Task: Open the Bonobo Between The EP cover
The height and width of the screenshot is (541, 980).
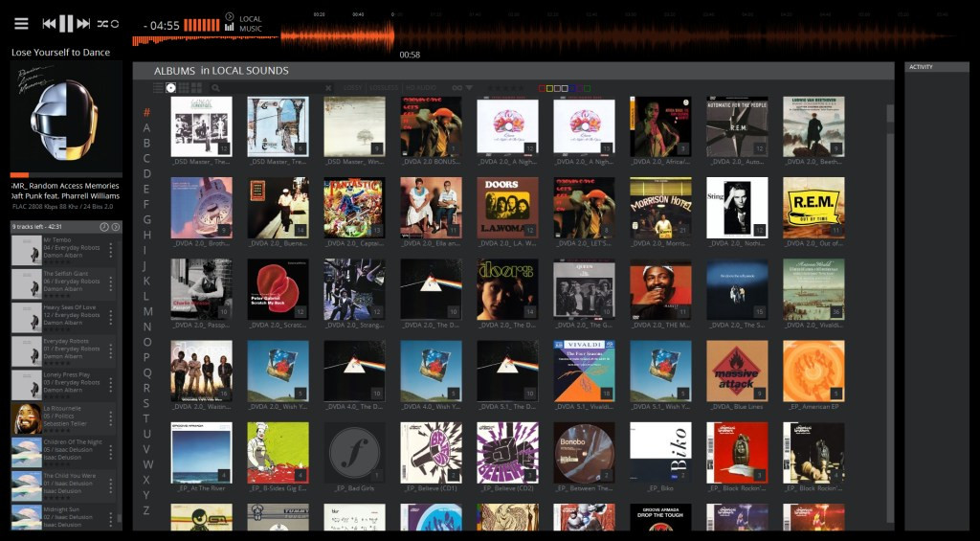Action: pos(584,453)
